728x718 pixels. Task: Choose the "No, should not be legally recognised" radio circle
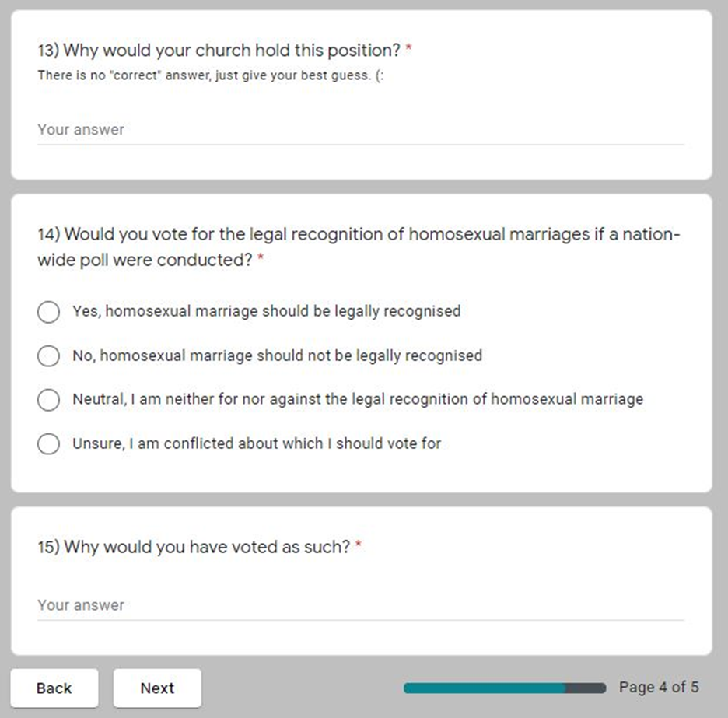tap(48, 356)
